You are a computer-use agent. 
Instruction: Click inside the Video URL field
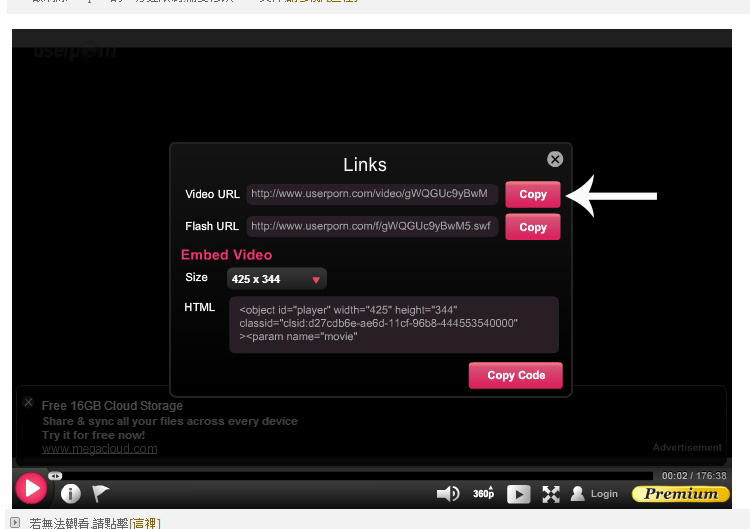click(x=370, y=194)
